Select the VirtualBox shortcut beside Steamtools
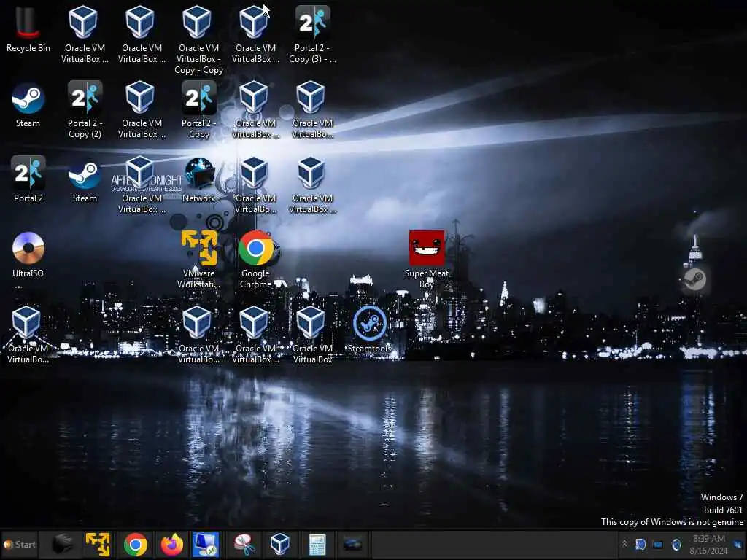747x560 pixels. (312, 335)
